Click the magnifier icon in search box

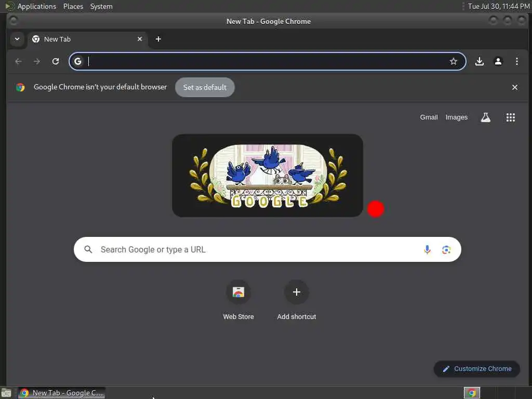(x=88, y=249)
